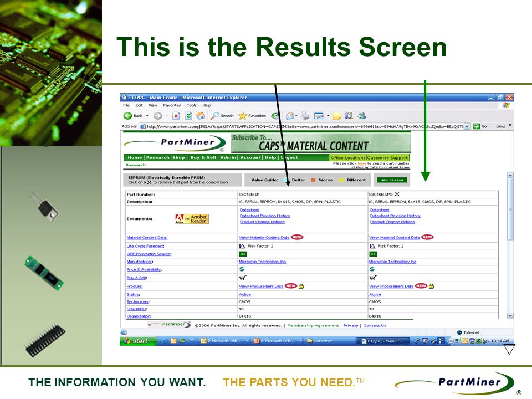Click the Privacy footer link
The image size is (532, 399).
351,325
